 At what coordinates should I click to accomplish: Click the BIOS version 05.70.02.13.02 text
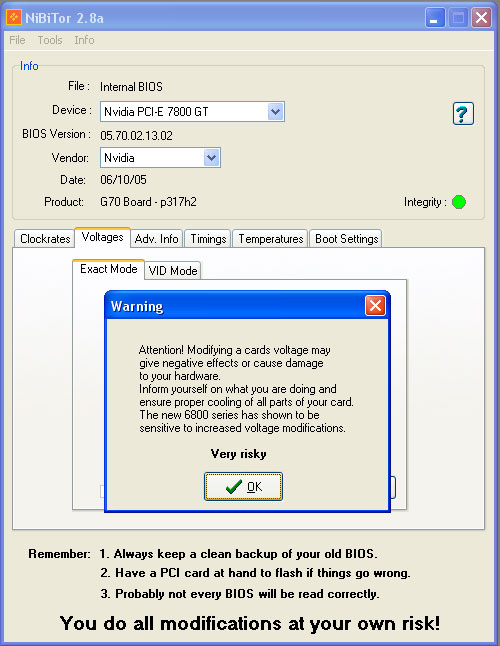click(136, 136)
